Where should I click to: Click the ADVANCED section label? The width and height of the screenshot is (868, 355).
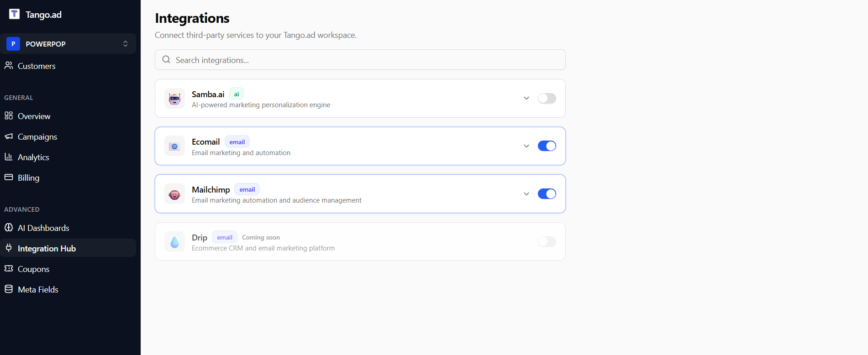coord(22,209)
